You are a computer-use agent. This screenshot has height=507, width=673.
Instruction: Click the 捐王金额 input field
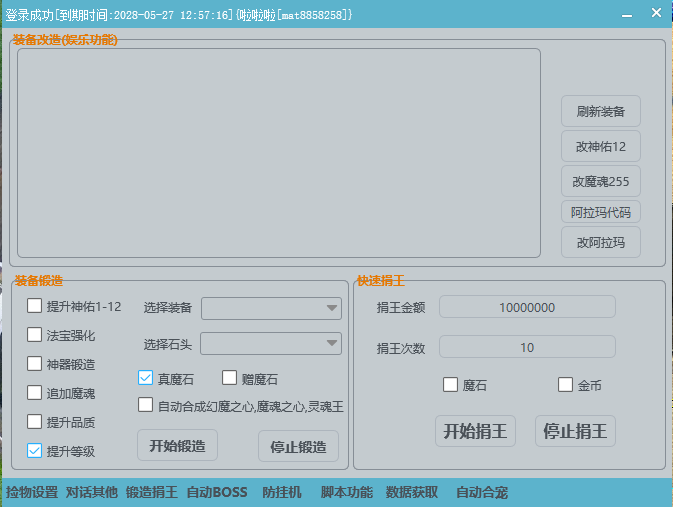pos(527,308)
